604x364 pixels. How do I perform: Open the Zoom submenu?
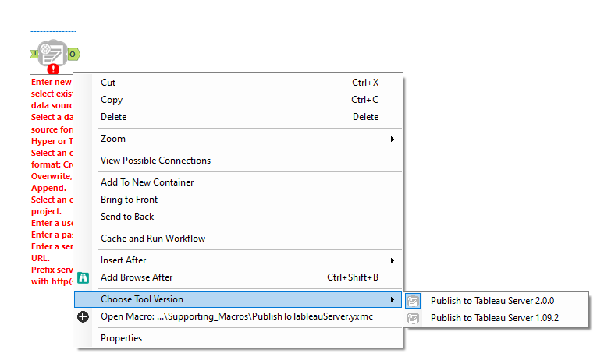(238, 139)
